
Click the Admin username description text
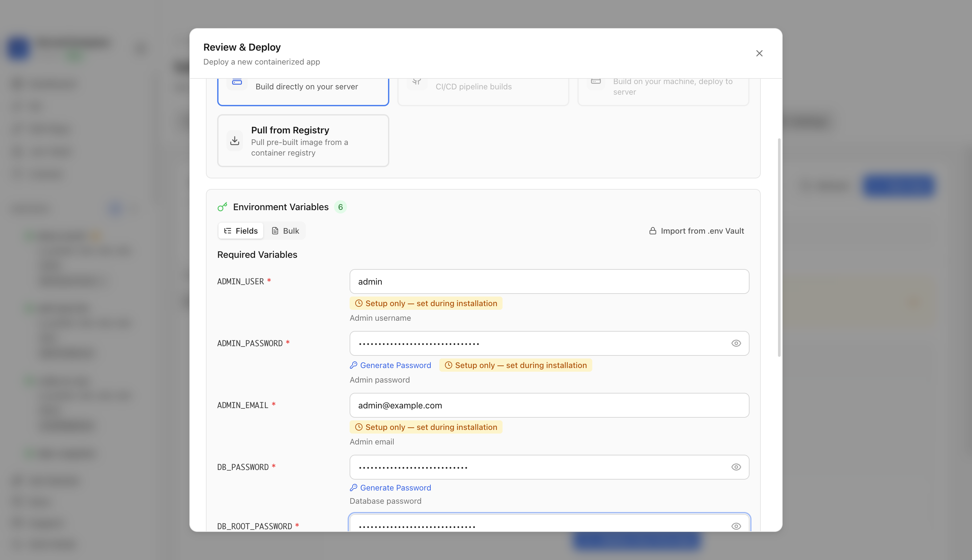point(380,318)
